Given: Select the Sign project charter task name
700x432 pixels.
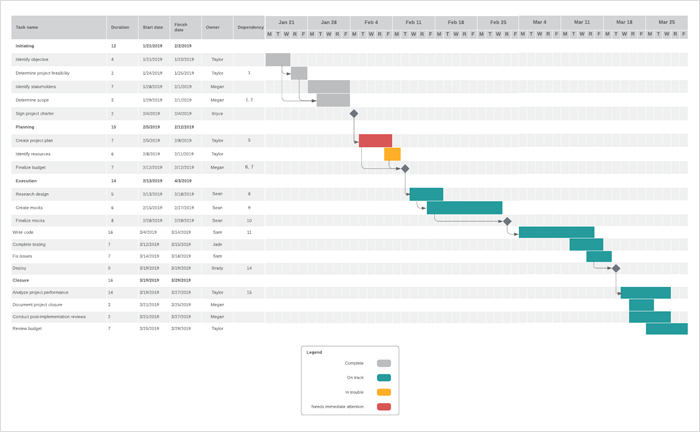Looking at the screenshot, I should click(34, 113).
